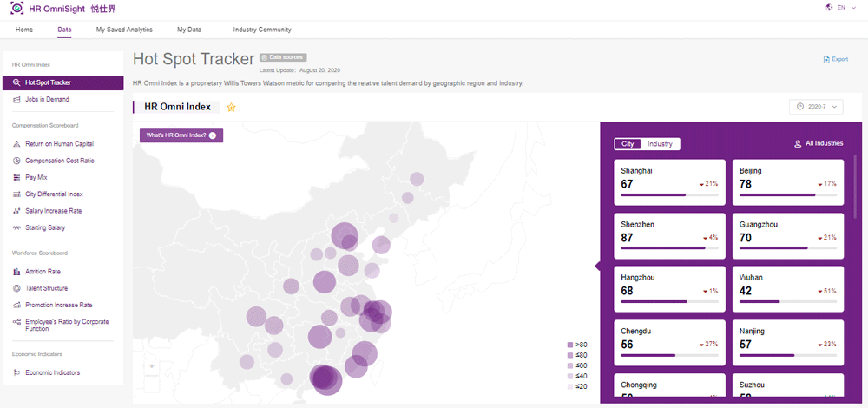Click What's HR Omni Index button
868x408 pixels.
[x=181, y=135]
